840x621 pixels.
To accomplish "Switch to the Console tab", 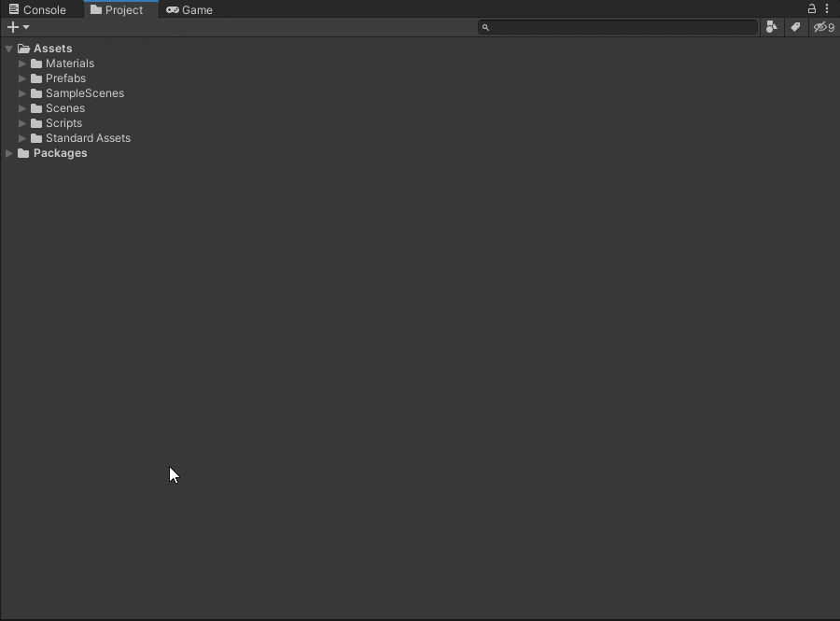I will (37, 9).
